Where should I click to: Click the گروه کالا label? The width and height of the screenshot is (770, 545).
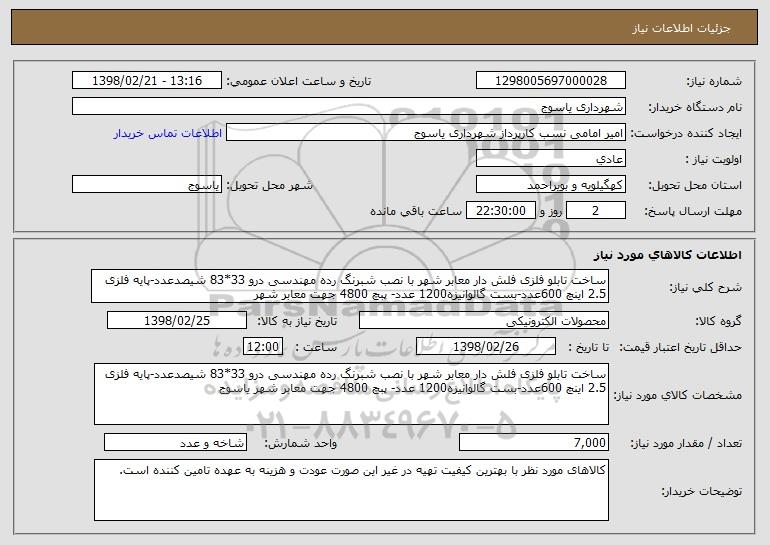click(x=718, y=321)
